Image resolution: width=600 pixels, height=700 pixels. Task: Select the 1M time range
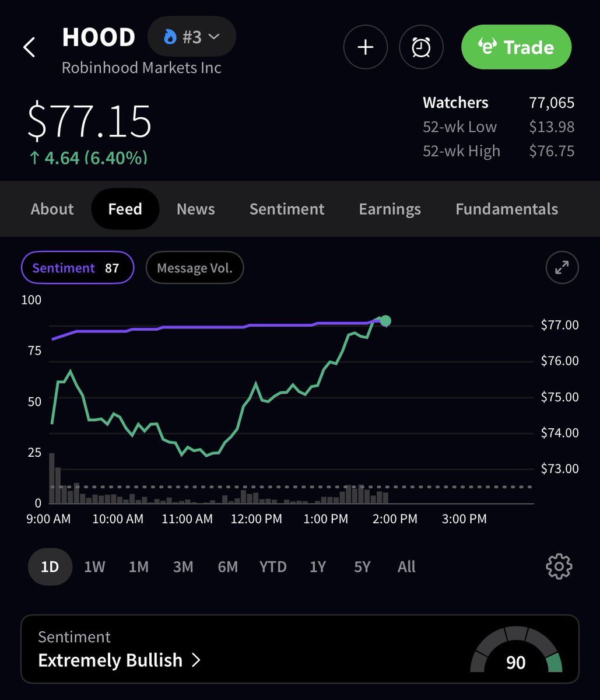coord(139,566)
